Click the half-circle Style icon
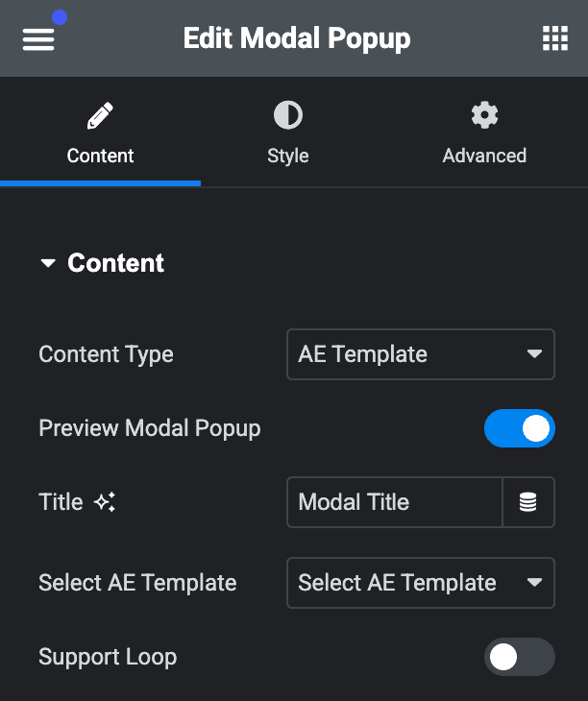Image resolution: width=588 pixels, height=701 pixels. (x=288, y=115)
